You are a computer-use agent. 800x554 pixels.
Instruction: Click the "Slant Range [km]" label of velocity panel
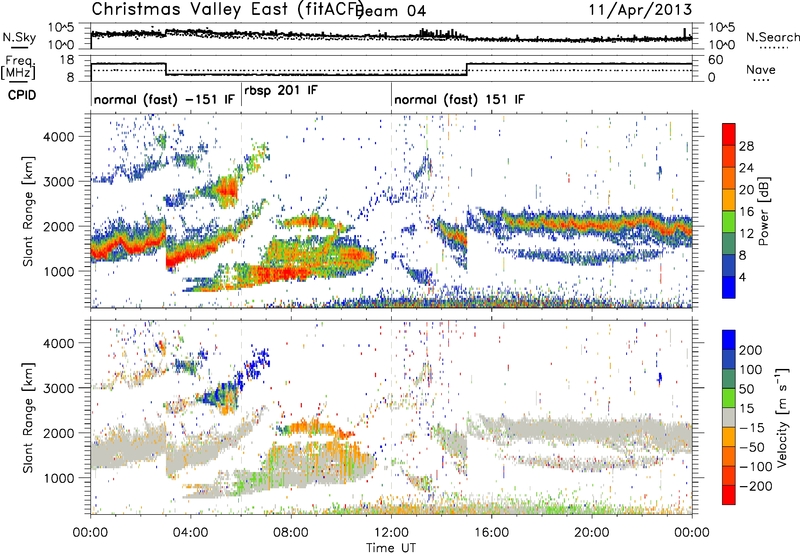tap(28, 418)
